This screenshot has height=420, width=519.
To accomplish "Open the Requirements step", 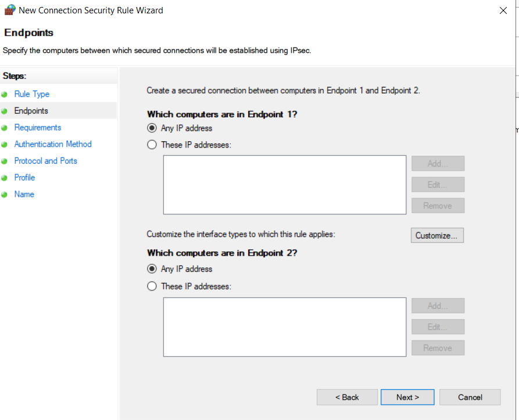I will coord(38,128).
